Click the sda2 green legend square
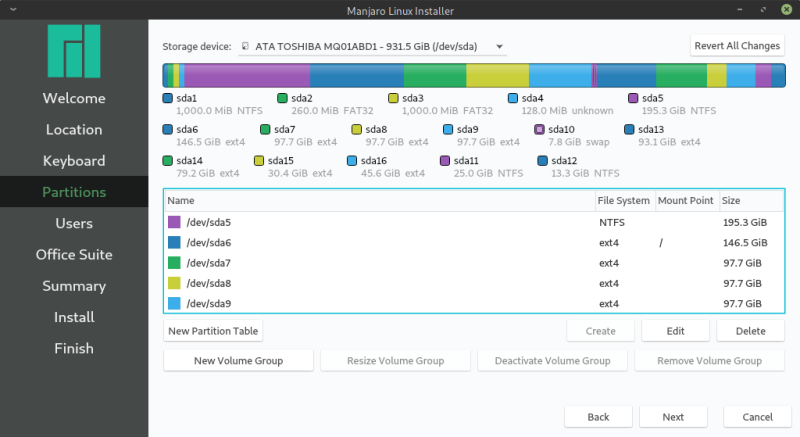This screenshot has height=437, width=800. click(282, 98)
